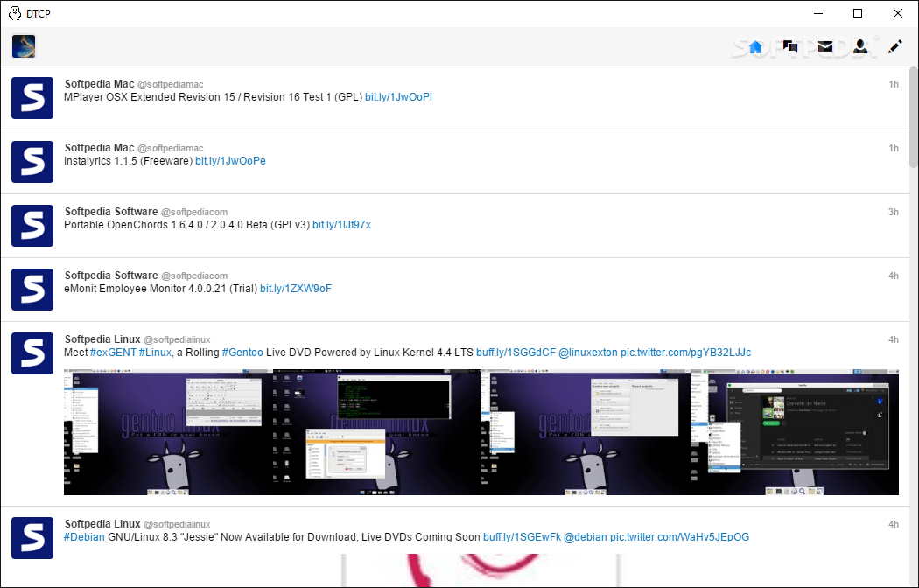919x588 pixels.
Task: Click the #Debian hashtag
Action: coord(84,537)
